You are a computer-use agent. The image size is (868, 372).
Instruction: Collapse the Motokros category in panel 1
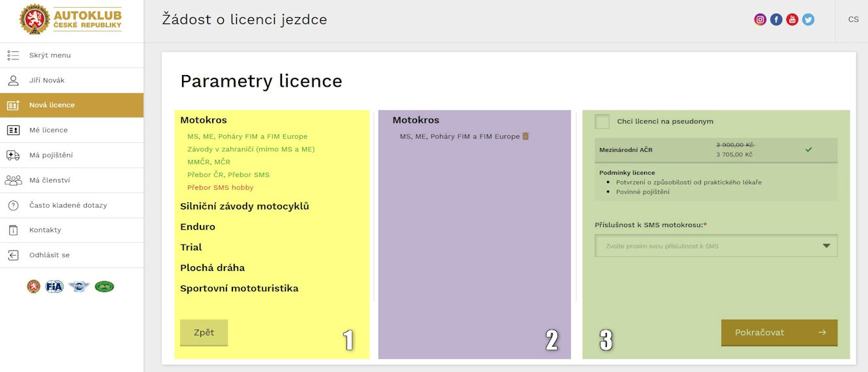204,120
